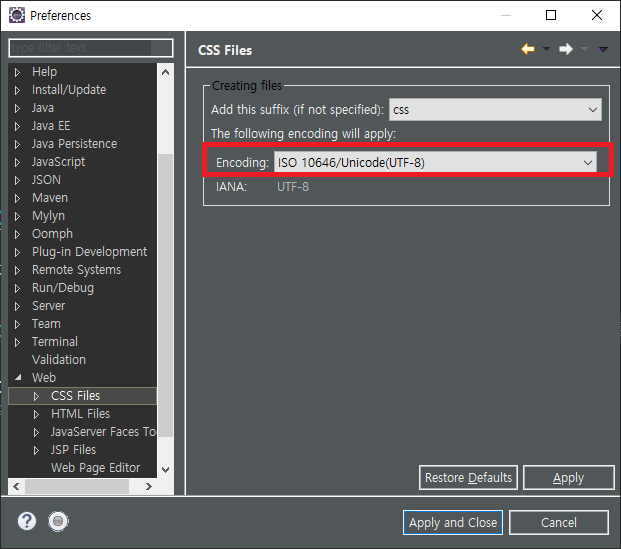Open the file suffix combo box
This screenshot has width=621, height=549.
pos(495,109)
